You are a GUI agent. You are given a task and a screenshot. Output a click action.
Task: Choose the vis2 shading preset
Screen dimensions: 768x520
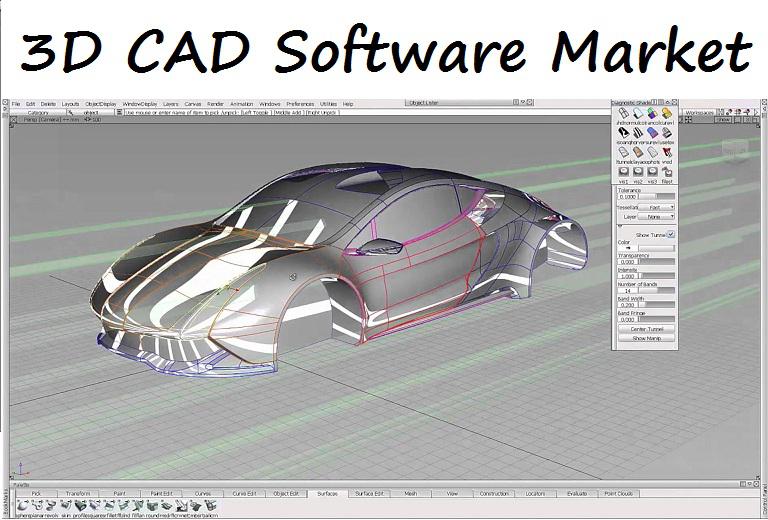pos(638,172)
